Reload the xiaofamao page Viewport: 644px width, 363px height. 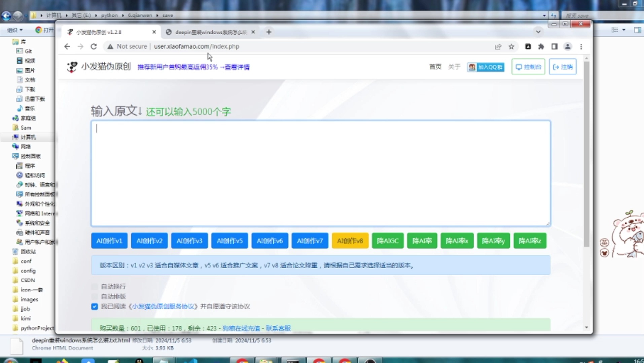(x=94, y=46)
